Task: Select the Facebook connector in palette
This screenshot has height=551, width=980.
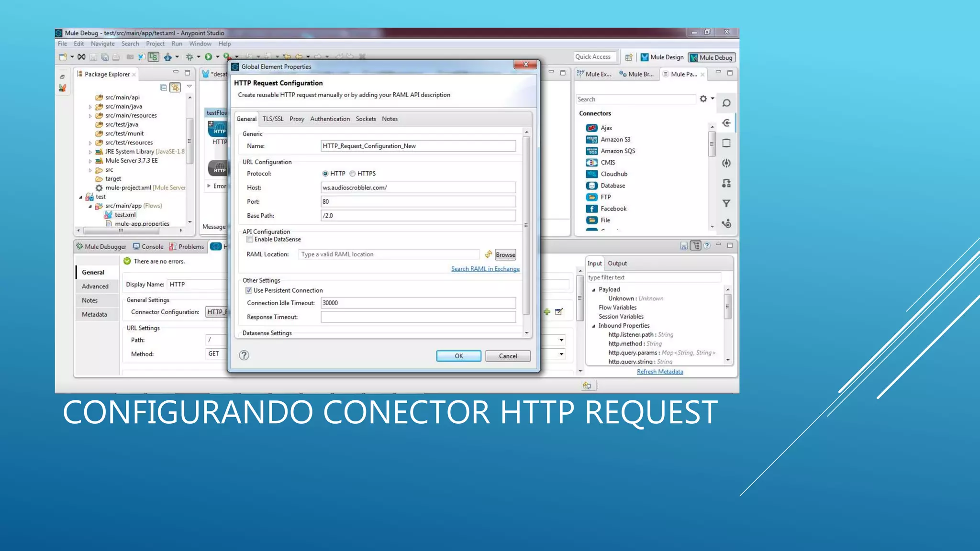Action: [613, 209]
